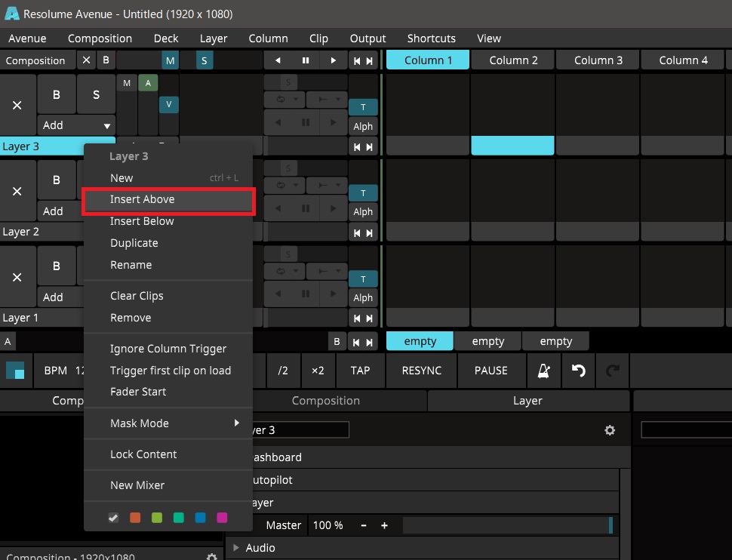
Task: Jump to next clip in Layer 1
Action: pyautogui.click(x=369, y=318)
